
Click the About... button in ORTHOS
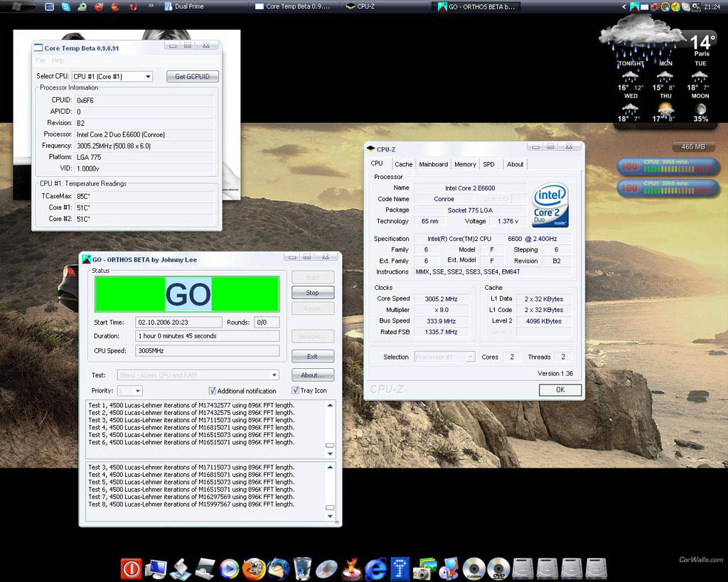coord(313,375)
